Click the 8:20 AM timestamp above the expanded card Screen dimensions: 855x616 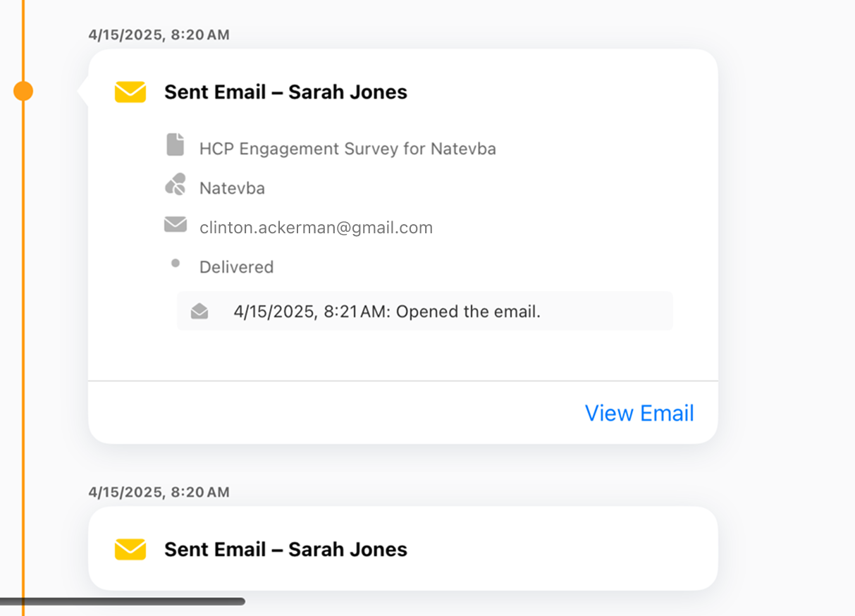click(159, 35)
